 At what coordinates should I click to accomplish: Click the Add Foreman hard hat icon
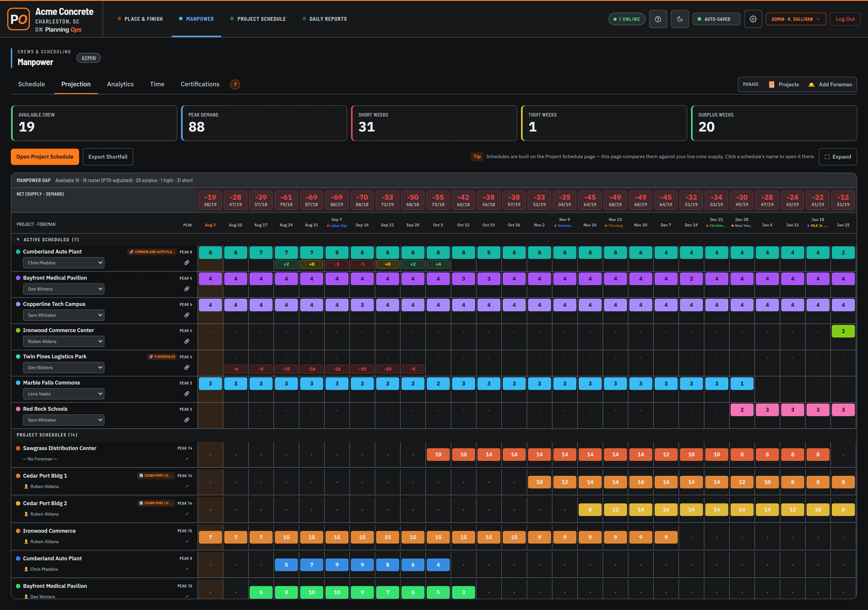click(811, 85)
